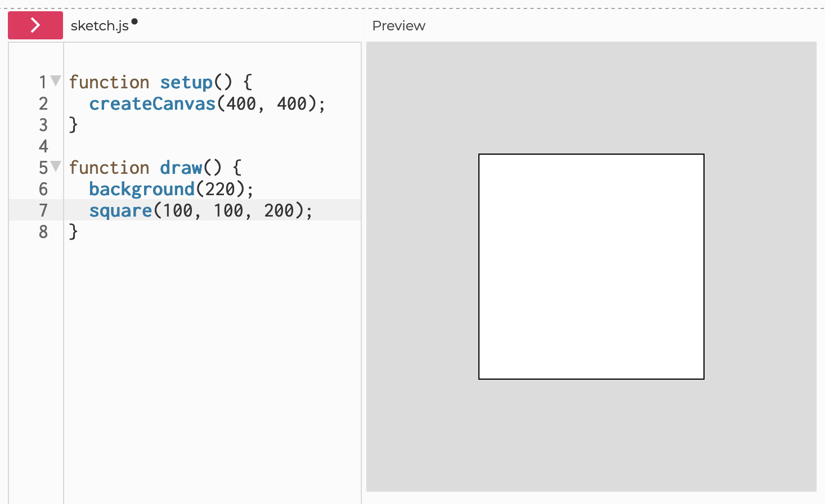This screenshot has width=825, height=504.
Task: Click the draw function name
Action: 181,168
